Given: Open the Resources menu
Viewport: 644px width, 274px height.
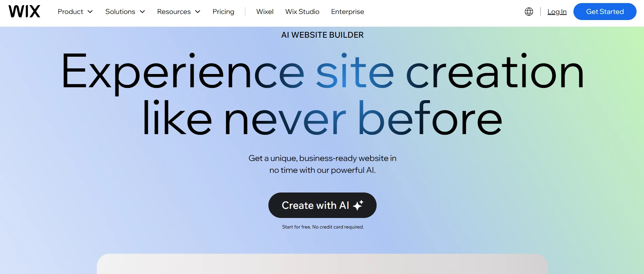Looking at the screenshot, I should tap(179, 12).
